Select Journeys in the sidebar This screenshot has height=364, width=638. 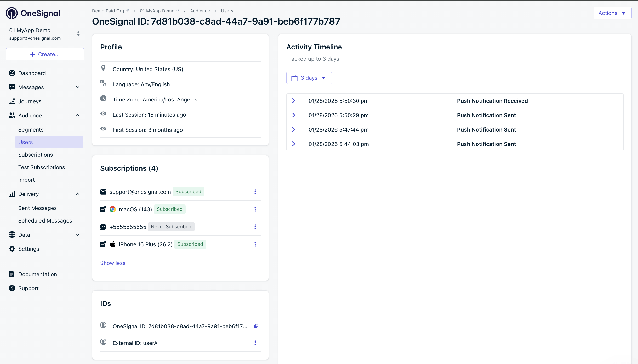click(x=30, y=101)
